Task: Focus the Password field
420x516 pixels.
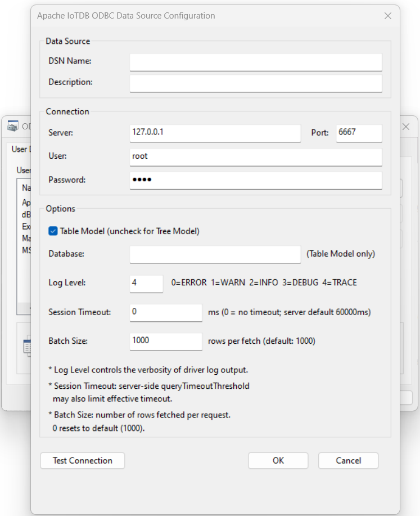Action: tap(255, 180)
